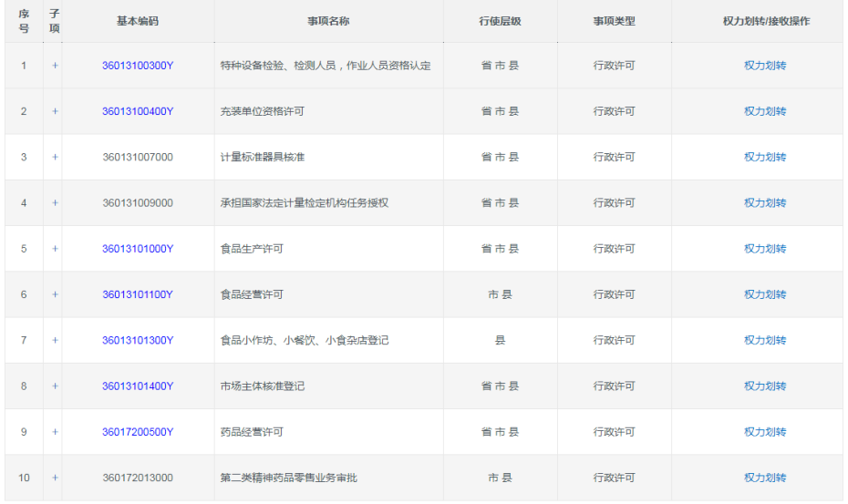Screen dimensions: 848x504
Task: Expand sub-items for 药品经营许可 row
Action: click(x=55, y=432)
